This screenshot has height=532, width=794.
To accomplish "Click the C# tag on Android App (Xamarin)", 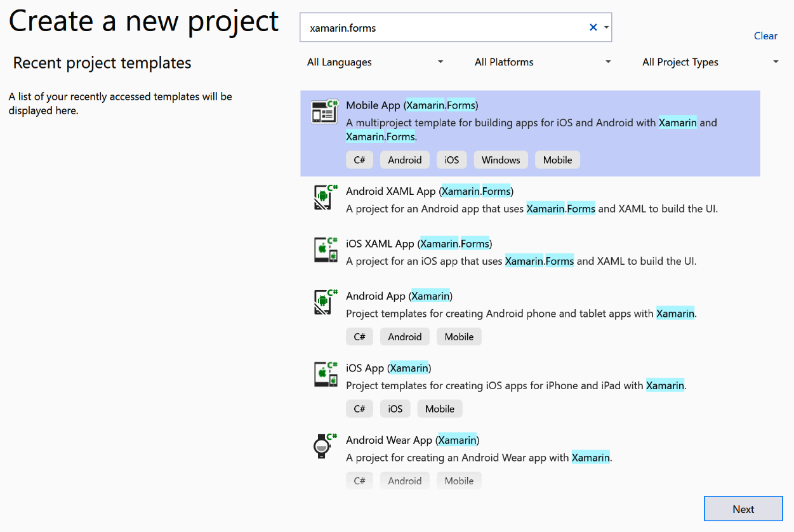I will [x=359, y=336].
